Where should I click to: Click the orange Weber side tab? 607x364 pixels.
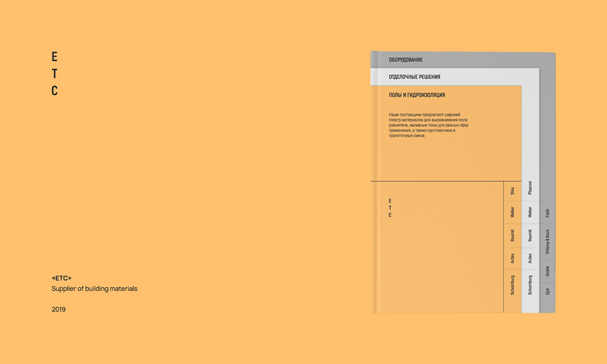coord(512,212)
